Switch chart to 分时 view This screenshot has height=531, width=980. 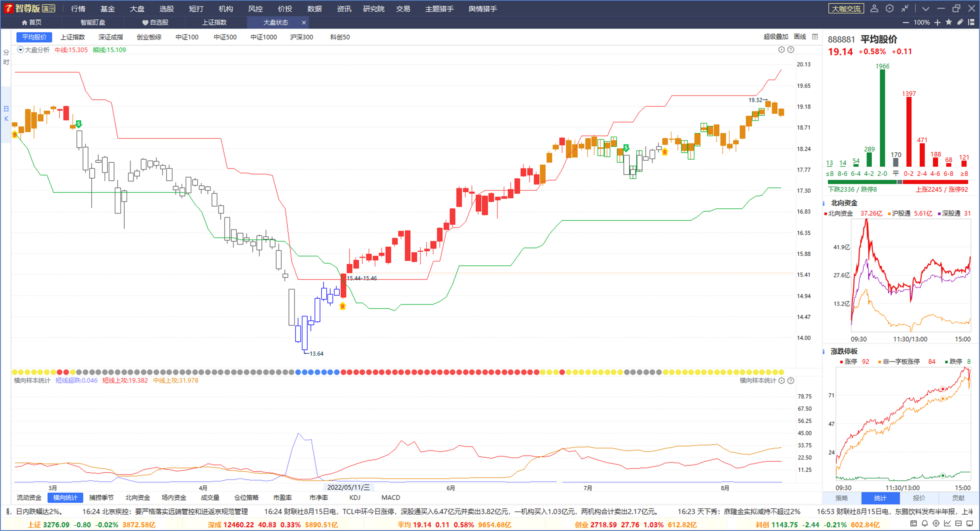click(6, 57)
